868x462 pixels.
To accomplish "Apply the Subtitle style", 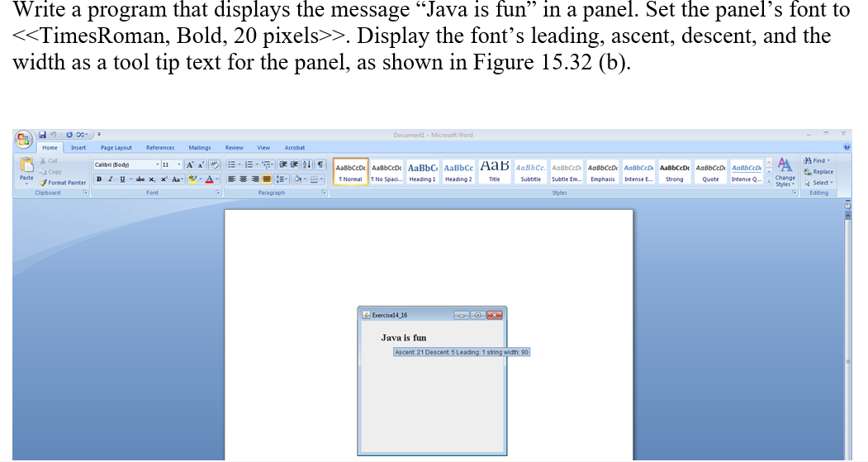I will [530, 172].
